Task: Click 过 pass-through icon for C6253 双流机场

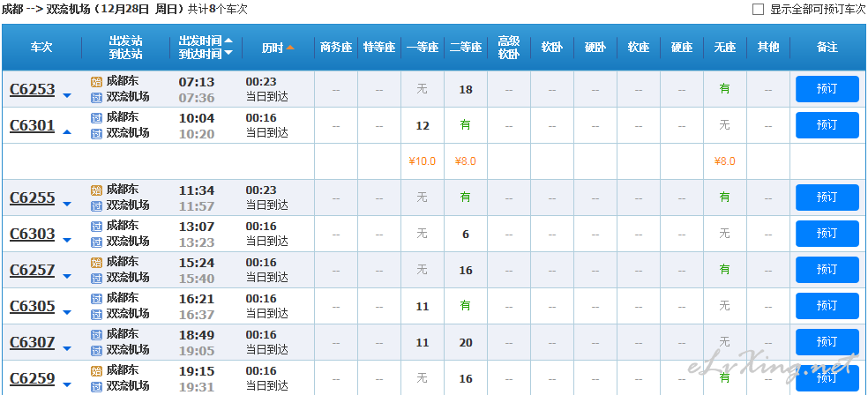Action: 96,98
